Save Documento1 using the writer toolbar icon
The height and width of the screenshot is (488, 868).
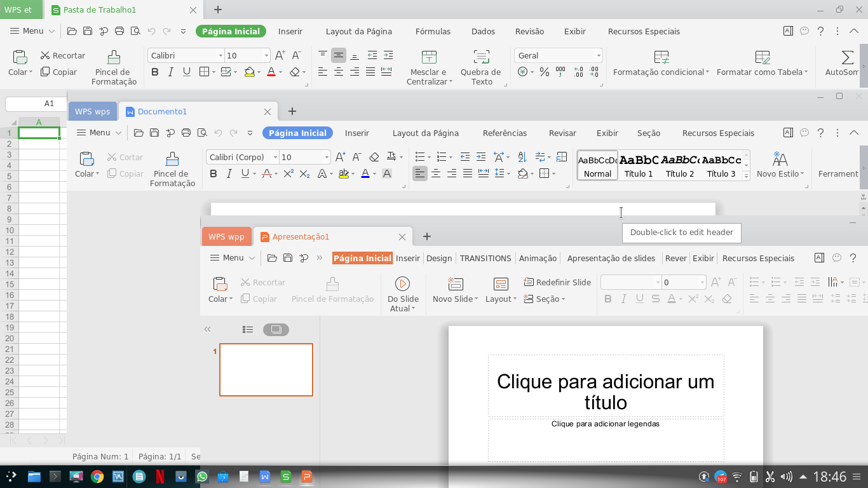[154, 133]
